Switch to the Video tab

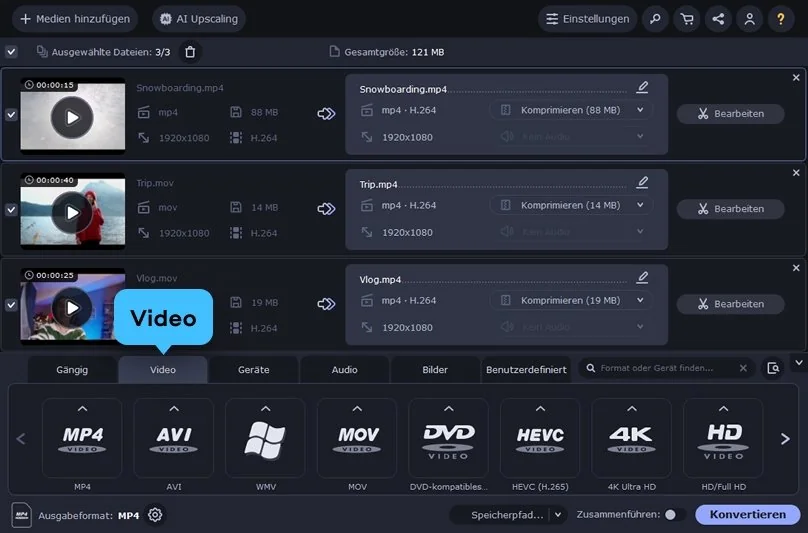163,370
